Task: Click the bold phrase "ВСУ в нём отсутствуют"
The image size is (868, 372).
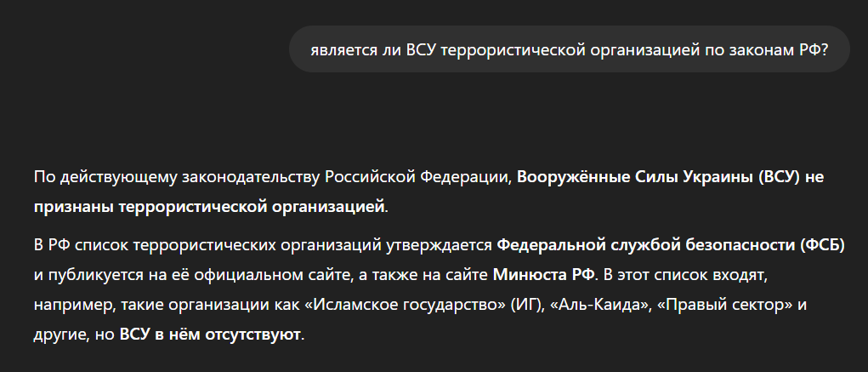Action: (x=210, y=335)
